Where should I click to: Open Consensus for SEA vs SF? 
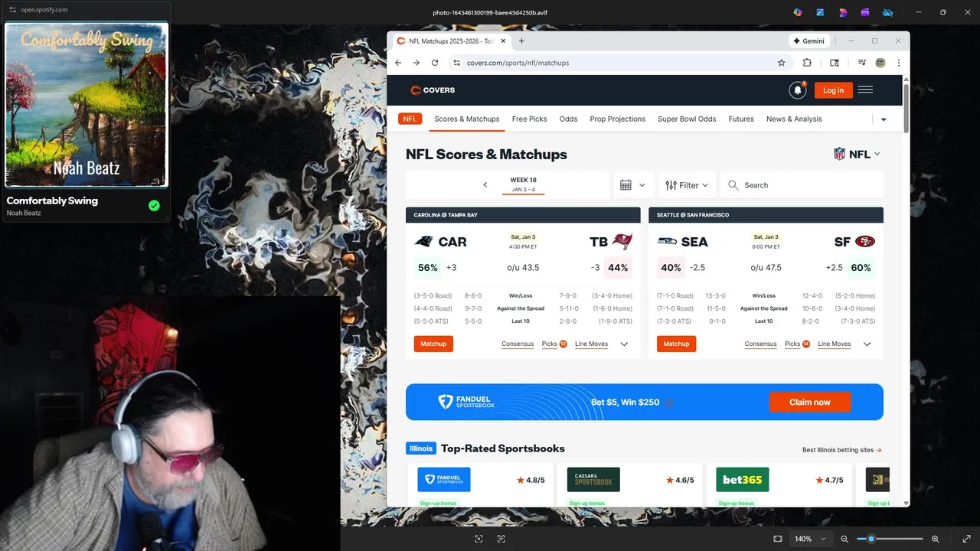point(760,344)
